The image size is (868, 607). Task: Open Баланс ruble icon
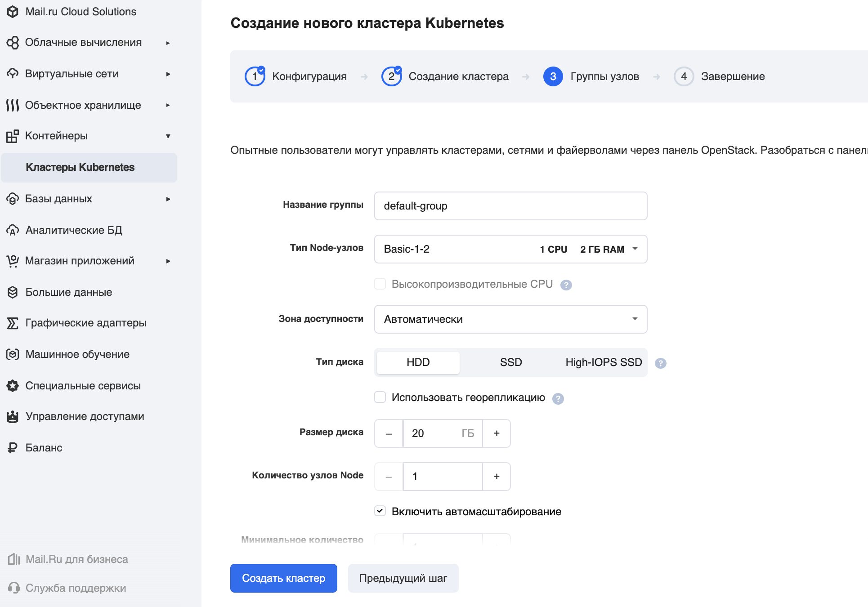(x=13, y=448)
